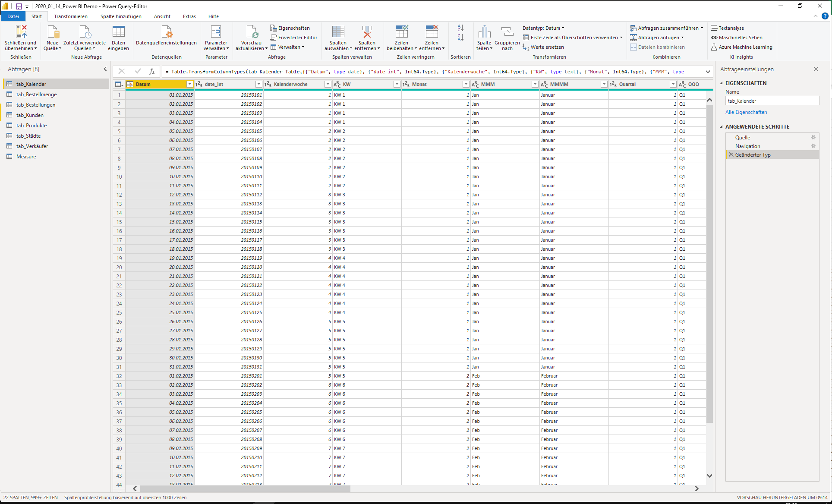Open Datentyp: Datum dropdown
Image resolution: width=832 pixels, height=504 pixels.
pyautogui.click(x=543, y=28)
